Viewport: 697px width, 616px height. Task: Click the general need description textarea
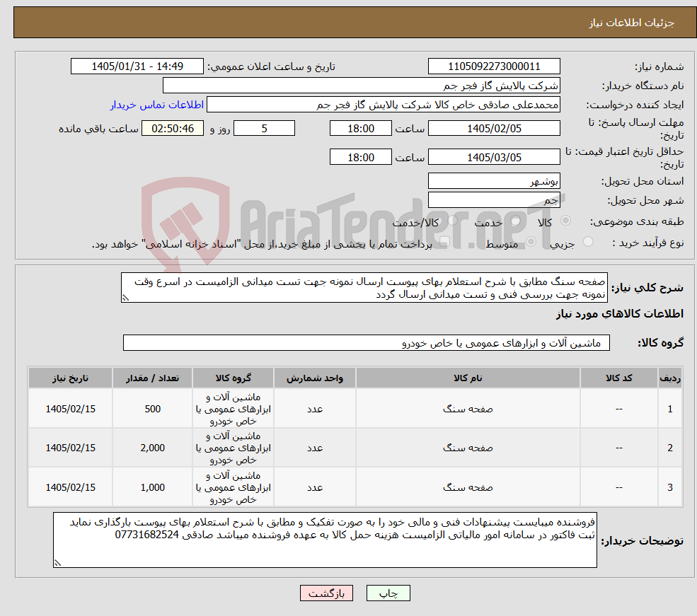click(x=364, y=288)
